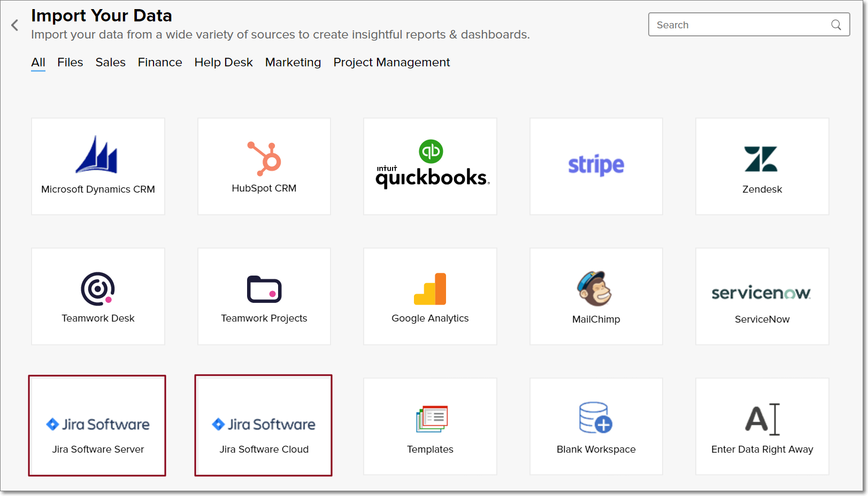This screenshot has width=868, height=496.
Task: Select the Marketing tab
Action: click(x=293, y=62)
